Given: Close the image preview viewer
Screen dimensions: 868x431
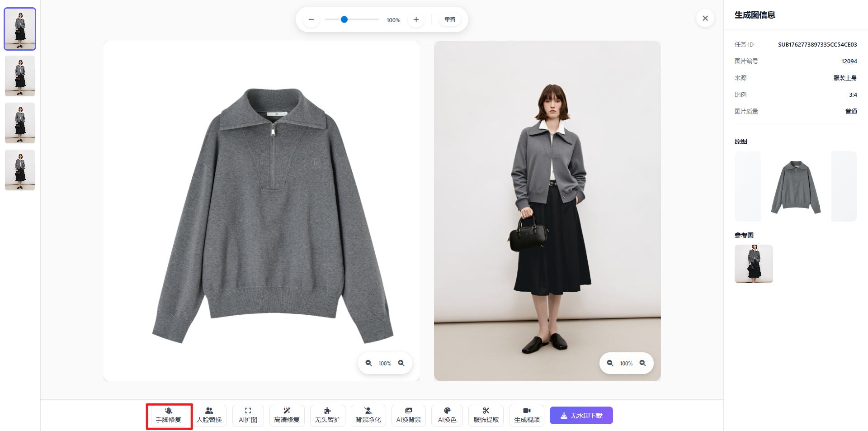Looking at the screenshot, I should [x=705, y=19].
